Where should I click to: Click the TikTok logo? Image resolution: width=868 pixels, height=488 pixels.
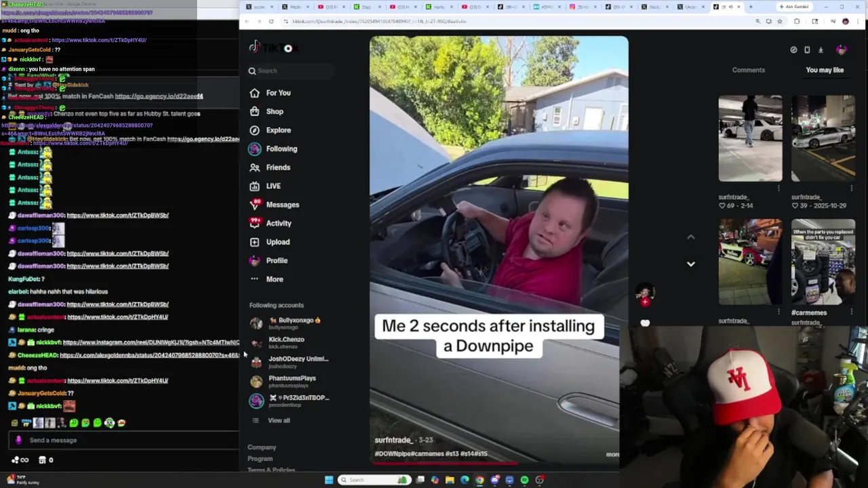(x=274, y=47)
